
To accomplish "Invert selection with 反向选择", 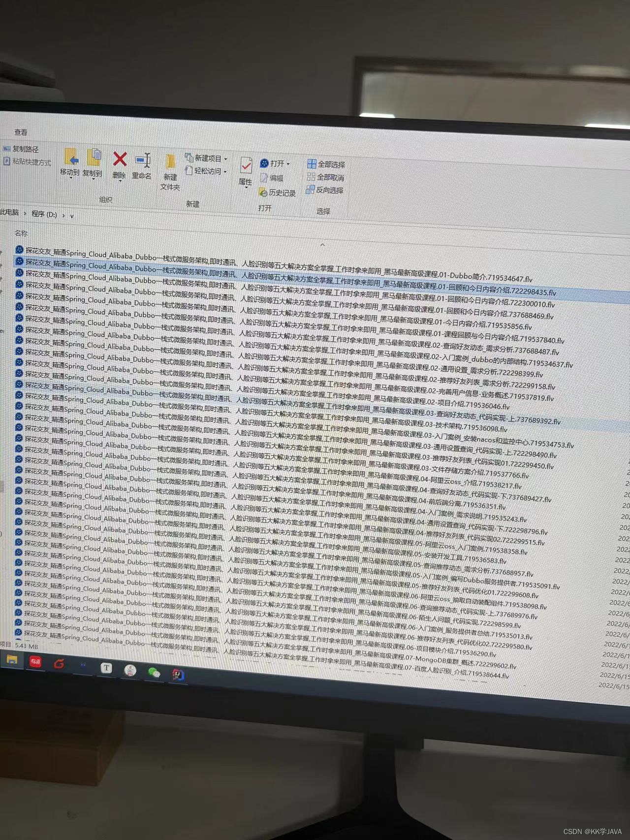I will click(x=324, y=190).
